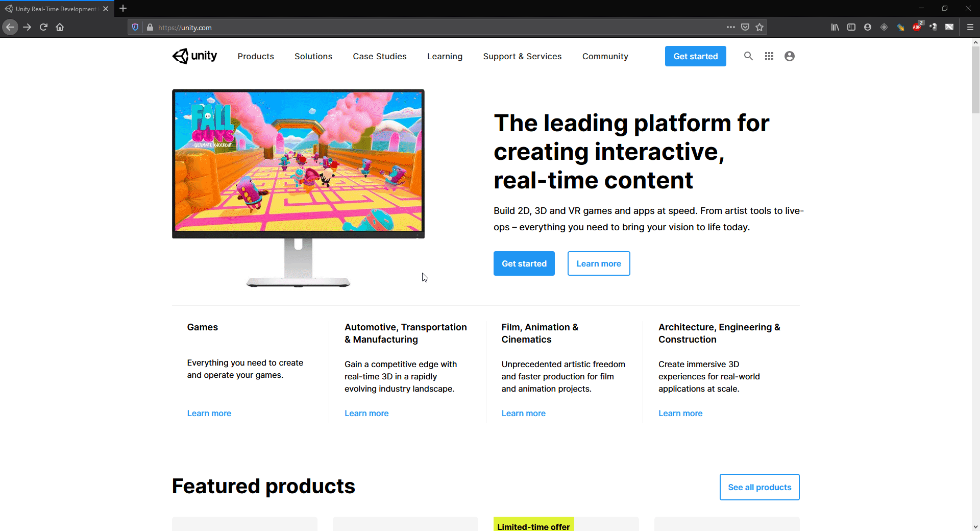Screen dimensions: 980x531
Task: Click the scrollbar up arrow
Action: coord(975,42)
